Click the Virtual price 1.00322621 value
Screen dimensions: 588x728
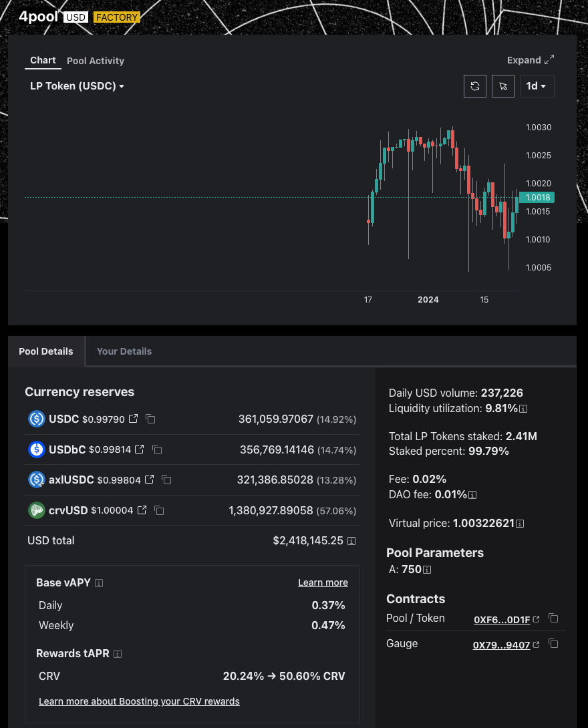pos(484,523)
